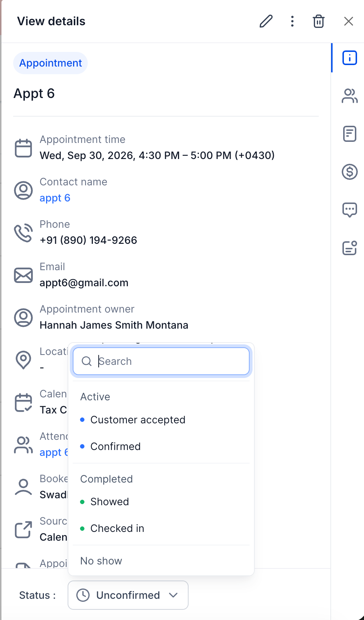Open the bottom sidebar form icon
Image resolution: width=364 pixels, height=620 pixels.
(350, 248)
